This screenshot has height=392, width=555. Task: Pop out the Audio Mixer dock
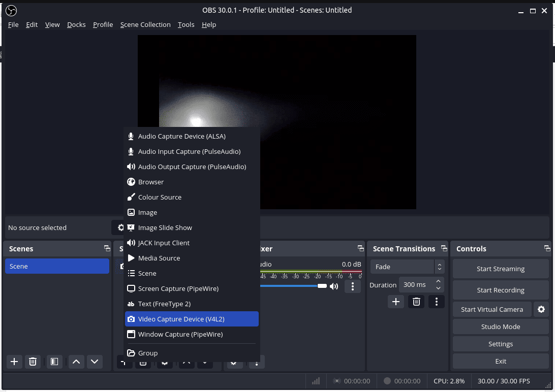click(x=360, y=248)
